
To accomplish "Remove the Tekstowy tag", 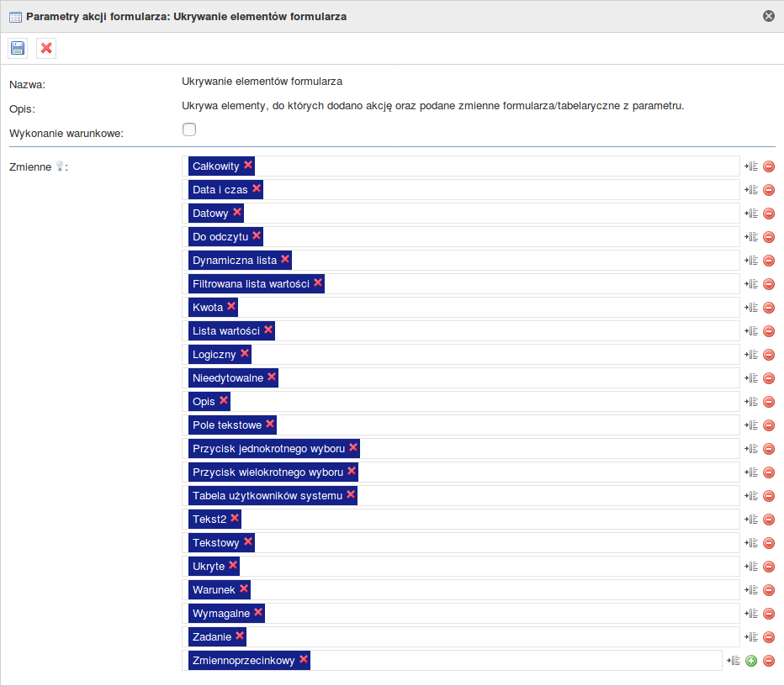I will pyautogui.click(x=248, y=541).
